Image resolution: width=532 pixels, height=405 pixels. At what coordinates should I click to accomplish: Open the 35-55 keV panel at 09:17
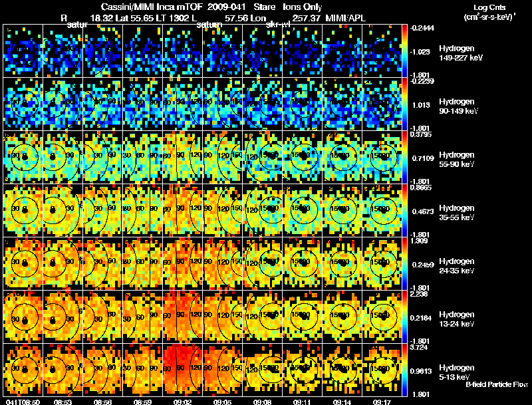pyautogui.click(x=382, y=211)
